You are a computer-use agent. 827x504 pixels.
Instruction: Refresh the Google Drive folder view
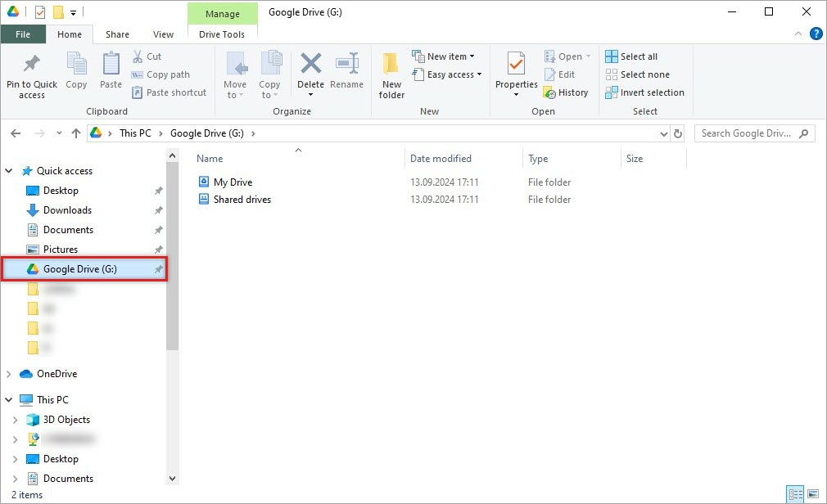(678, 133)
